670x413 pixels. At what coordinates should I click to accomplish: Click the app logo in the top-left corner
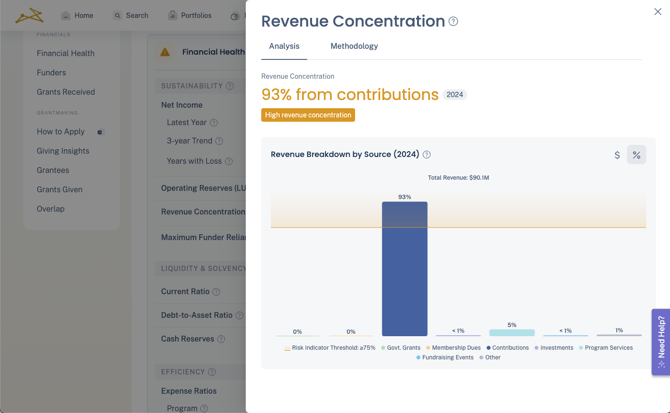(x=29, y=15)
